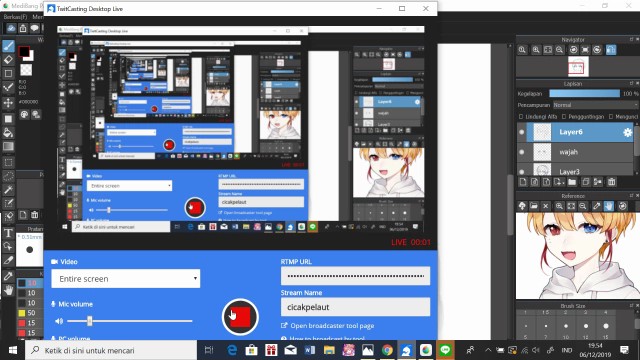Select the Hand pan tool
Image resolution: width=640 pixels, height=360 pixels.
pyautogui.click(x=8, y=290)
